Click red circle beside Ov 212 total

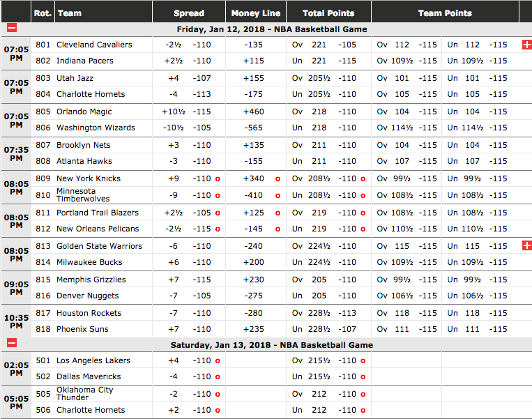point(363,394)
